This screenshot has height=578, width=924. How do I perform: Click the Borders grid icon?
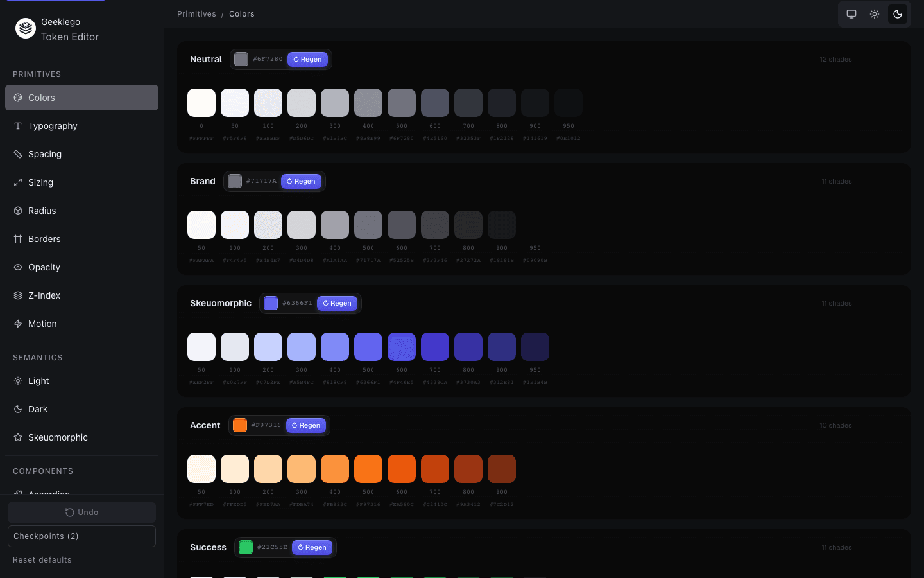18,239
